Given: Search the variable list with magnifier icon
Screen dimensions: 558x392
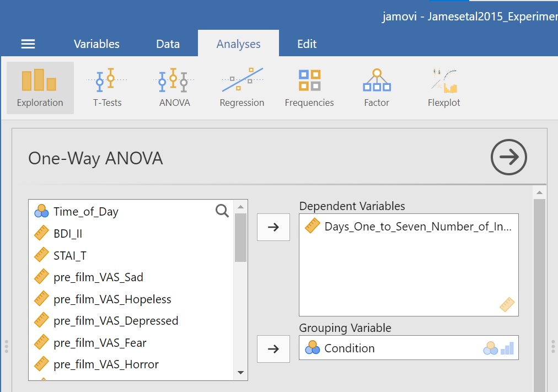Looking at the screenshot, I should pyautogui.click(x=222, y=211).
